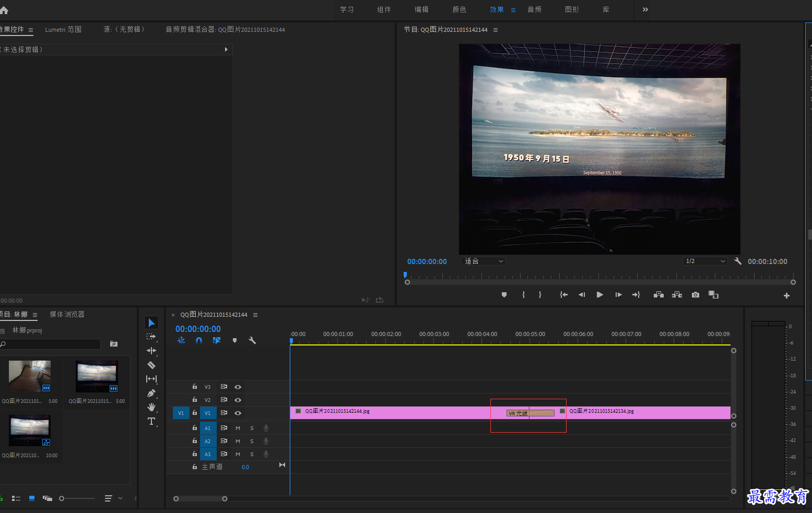812x513 pixels.
Task: Play the program monitor
Action: (600, 295)
